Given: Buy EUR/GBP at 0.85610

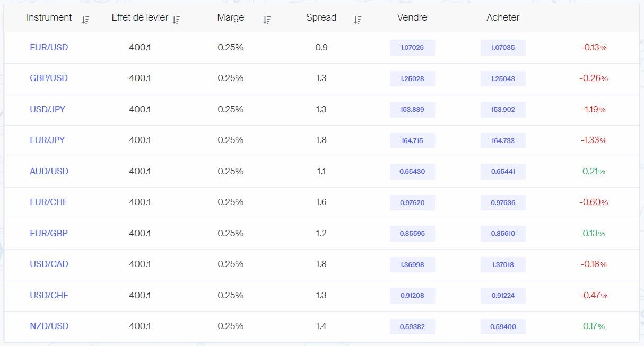Looking at the screenshot, I should (503, 234).
